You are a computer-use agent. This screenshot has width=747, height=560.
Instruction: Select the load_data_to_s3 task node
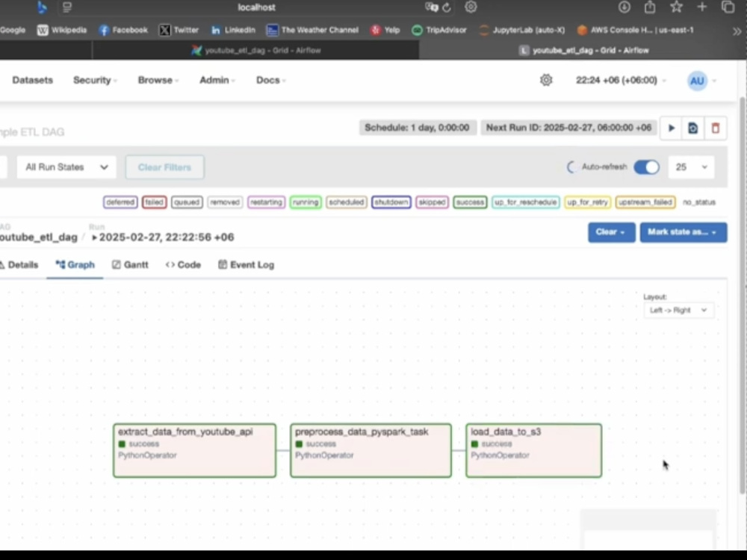click(x=533, y=450)
